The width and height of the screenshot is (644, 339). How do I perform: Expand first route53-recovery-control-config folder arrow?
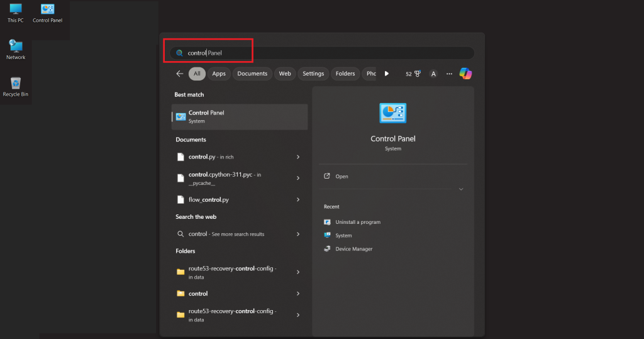point(298,272)
